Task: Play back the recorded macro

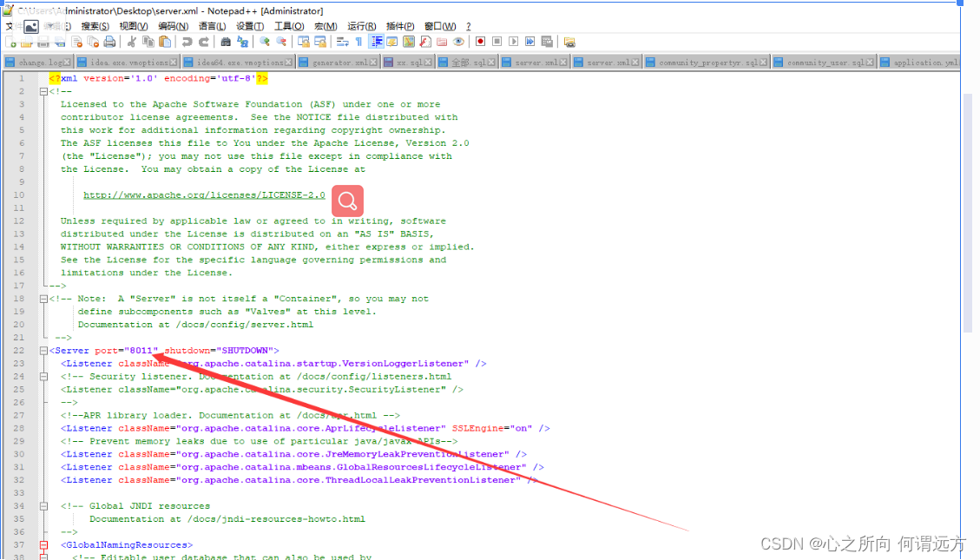Action: (x=514, y=42)
